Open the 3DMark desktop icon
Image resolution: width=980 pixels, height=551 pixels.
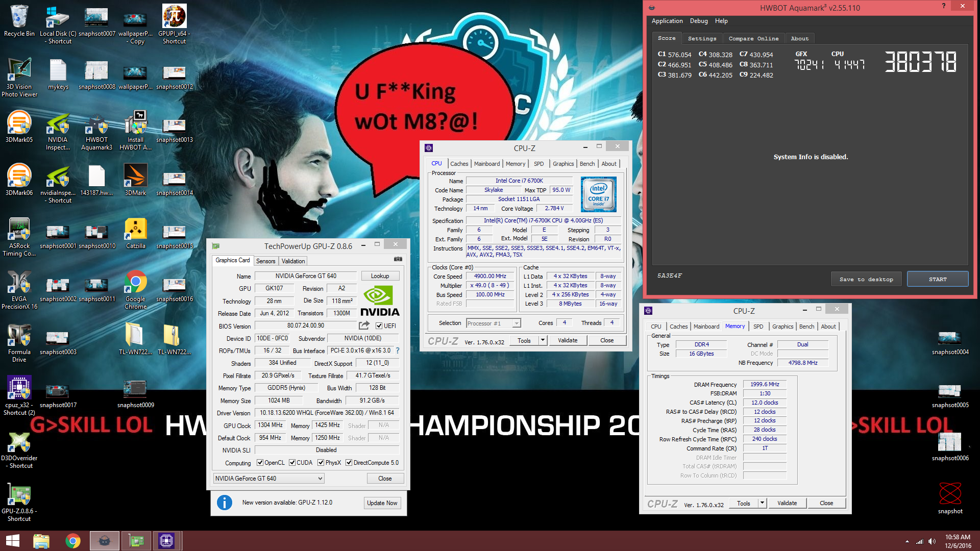click(135, 180)
